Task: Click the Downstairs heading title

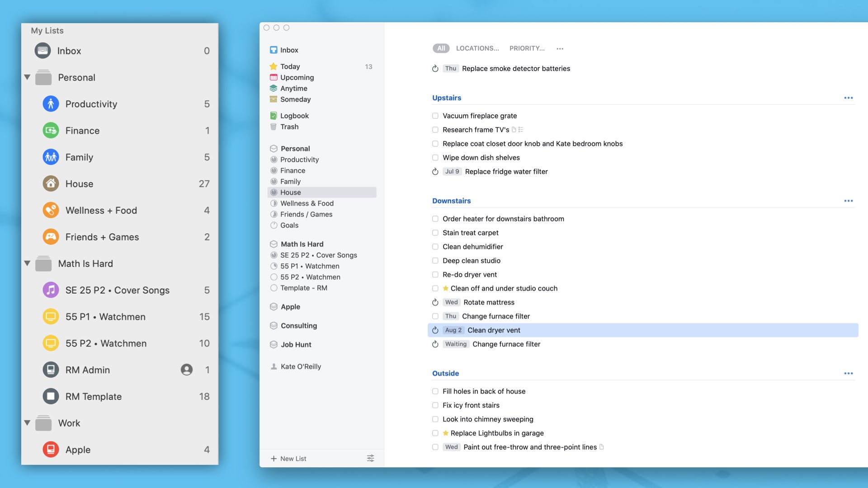Action: [x=451, y=201]
